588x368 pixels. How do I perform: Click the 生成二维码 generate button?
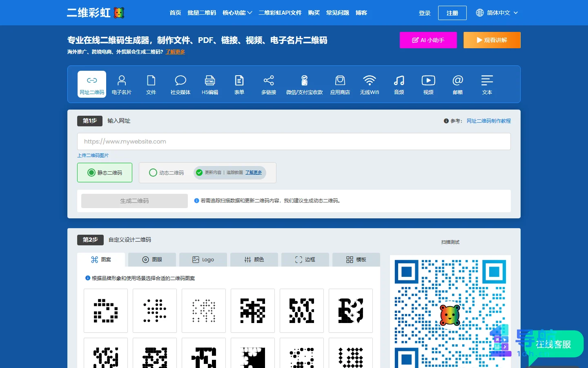134,201
